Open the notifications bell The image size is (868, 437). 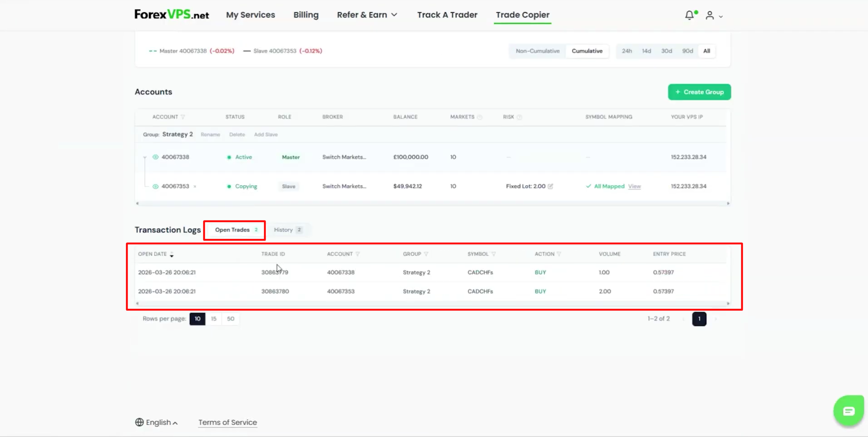pyautogui.click(x=690, y=15)
